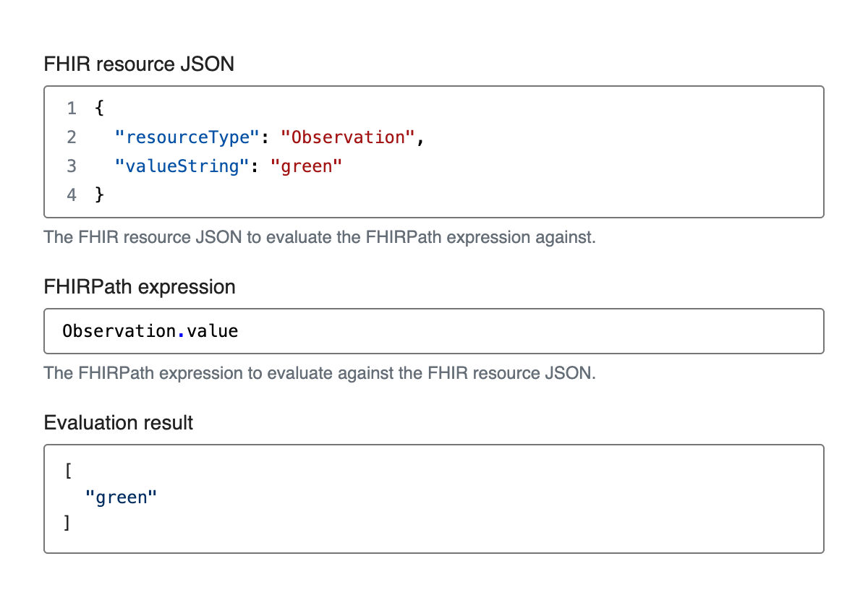Click line number 3 in JSON editor
868x603 pixels.
tap(72, 166)
